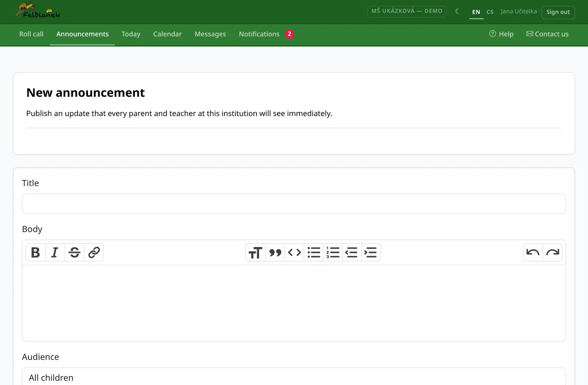Apply strikethrough formatting in the editor

(75, 253)
